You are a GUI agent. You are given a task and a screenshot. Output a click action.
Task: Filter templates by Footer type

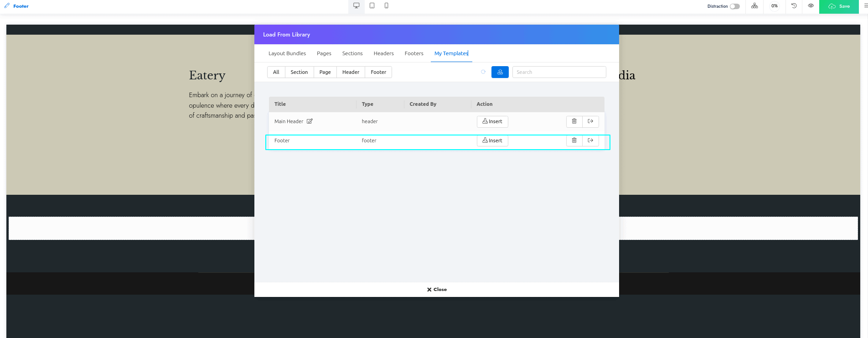point(378,72)
